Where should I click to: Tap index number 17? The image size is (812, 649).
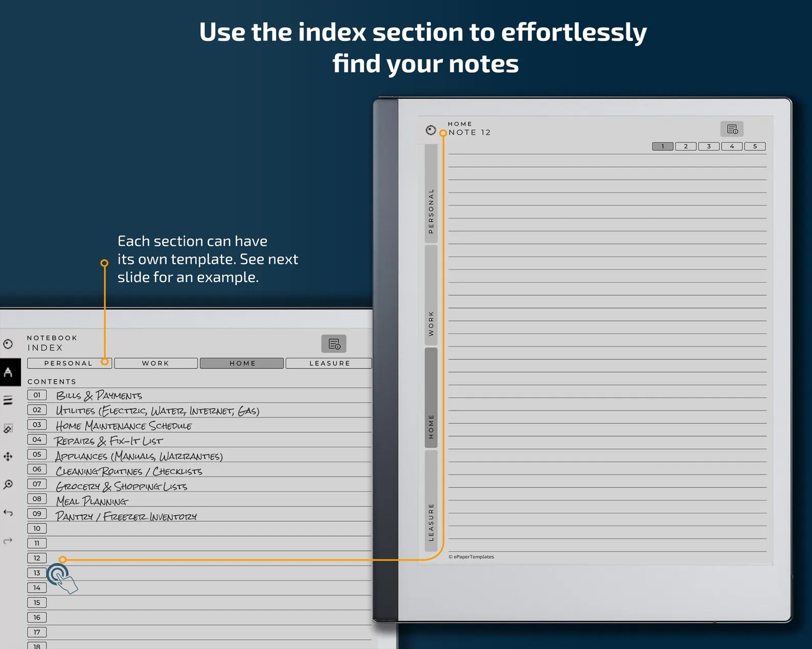37,632
